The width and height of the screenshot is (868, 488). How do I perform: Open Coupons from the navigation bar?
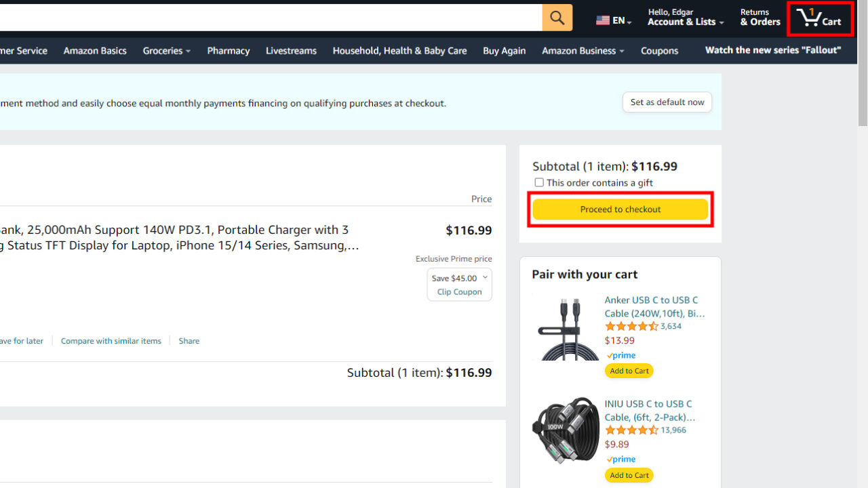[658, 50]
